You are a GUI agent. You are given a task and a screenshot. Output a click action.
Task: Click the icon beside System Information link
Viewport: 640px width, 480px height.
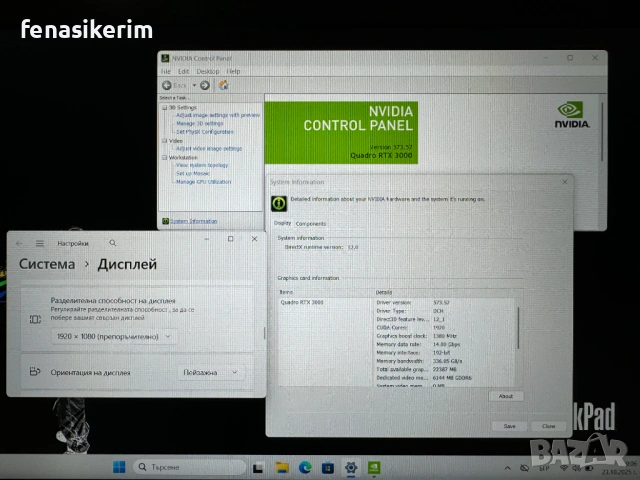[x=165, y=221]
